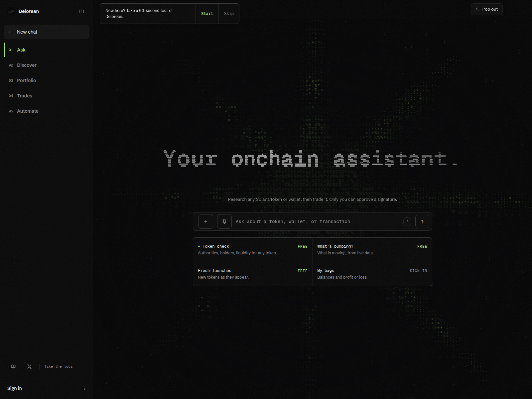Click 'Balances and profit or loss' text

point(342,277)
